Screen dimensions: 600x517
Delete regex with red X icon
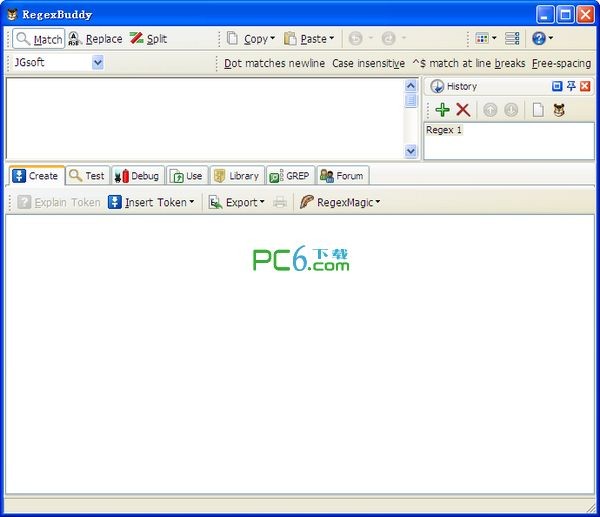463,110
